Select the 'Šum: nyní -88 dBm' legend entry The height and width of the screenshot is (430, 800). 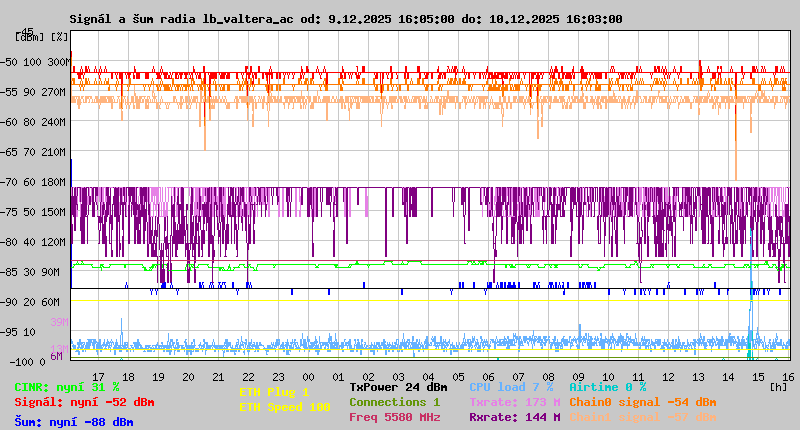pos(74,422)
